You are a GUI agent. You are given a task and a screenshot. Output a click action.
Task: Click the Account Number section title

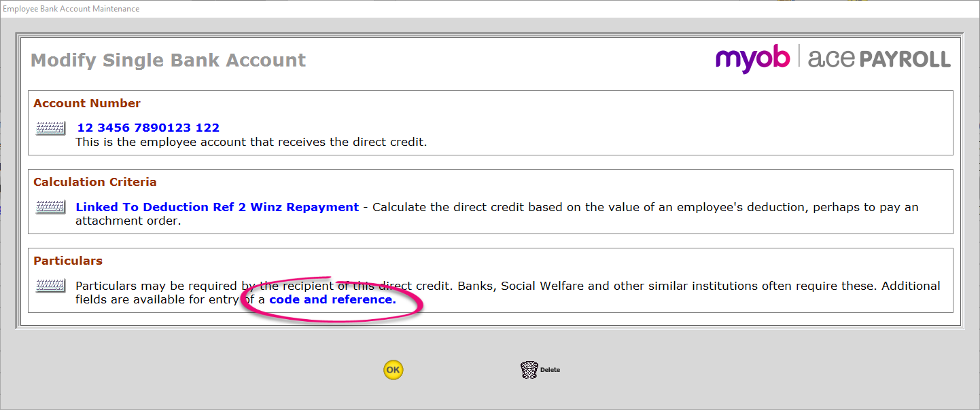[x=87, y=103]
